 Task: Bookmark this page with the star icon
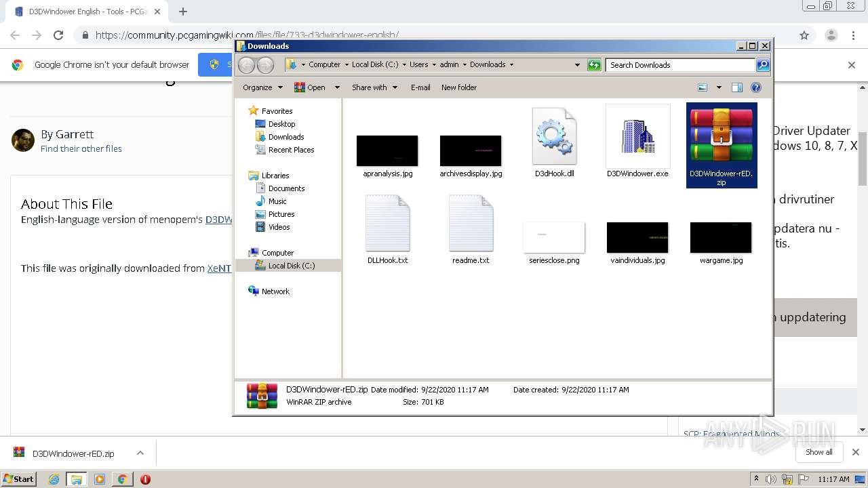[x=804, y=35]
